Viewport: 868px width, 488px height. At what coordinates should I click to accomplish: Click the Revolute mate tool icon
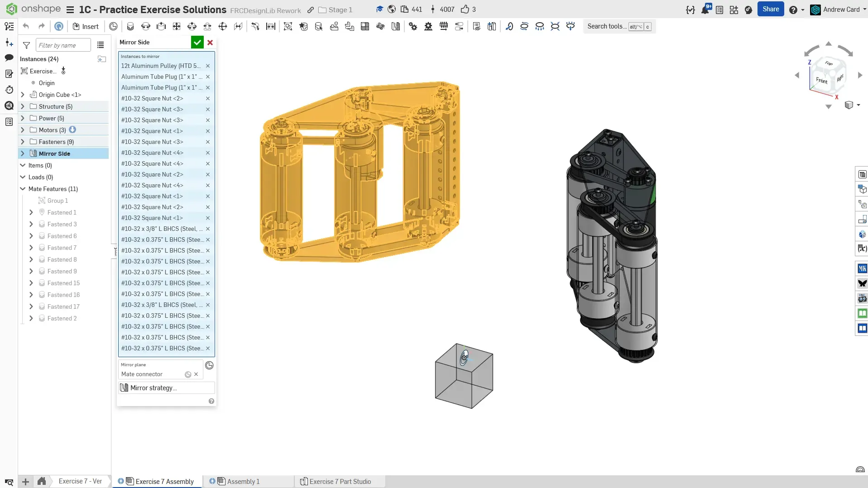(146, 26)
